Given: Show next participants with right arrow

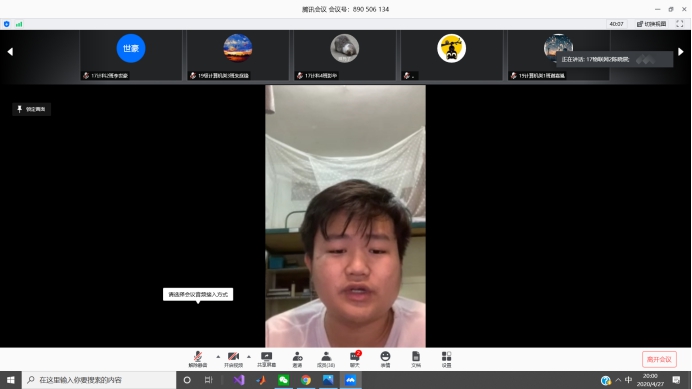Looking at the screenshot, I should [681, 52].
